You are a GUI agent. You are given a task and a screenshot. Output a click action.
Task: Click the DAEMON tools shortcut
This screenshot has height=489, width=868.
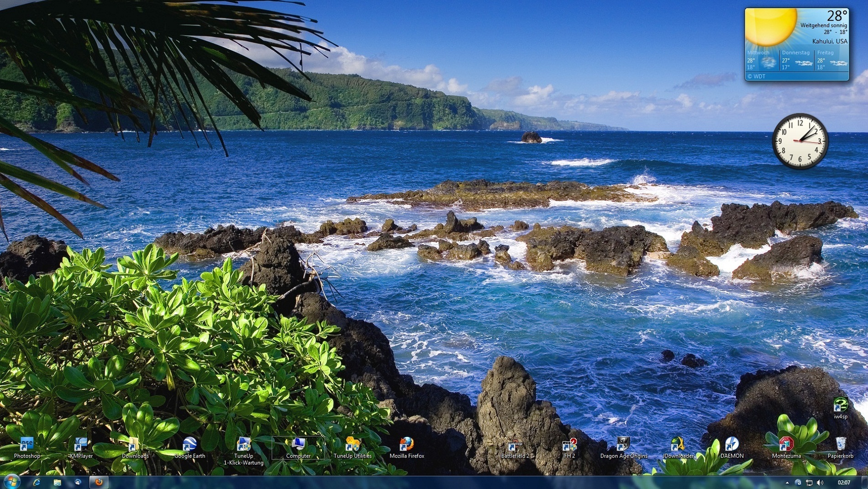coord(732,445)
